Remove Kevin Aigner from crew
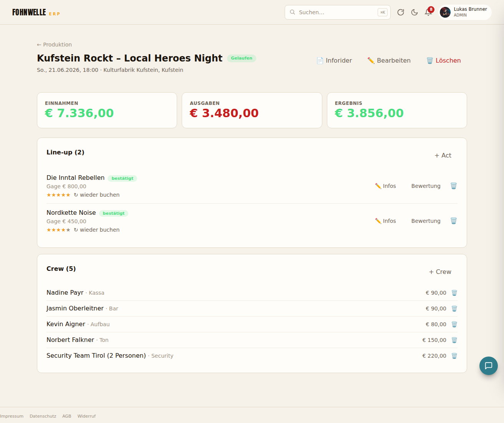This screenshot has width=504, height=423. click(454, 324)
